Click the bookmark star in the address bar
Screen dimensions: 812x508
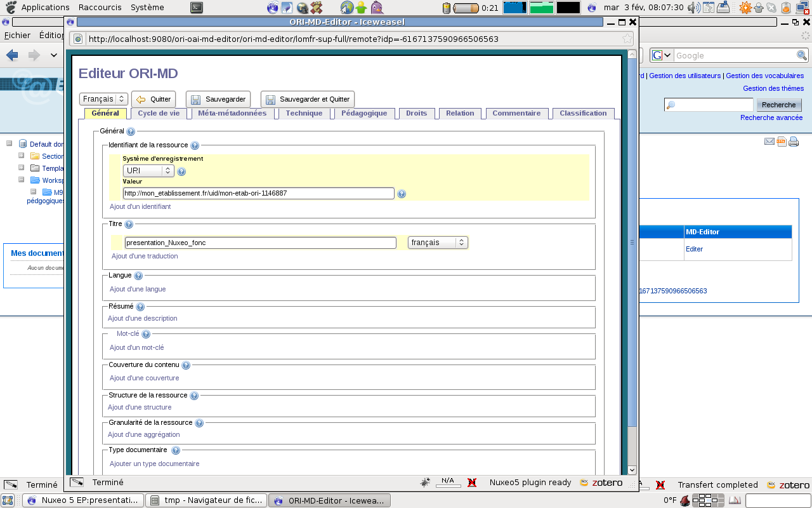627,39
